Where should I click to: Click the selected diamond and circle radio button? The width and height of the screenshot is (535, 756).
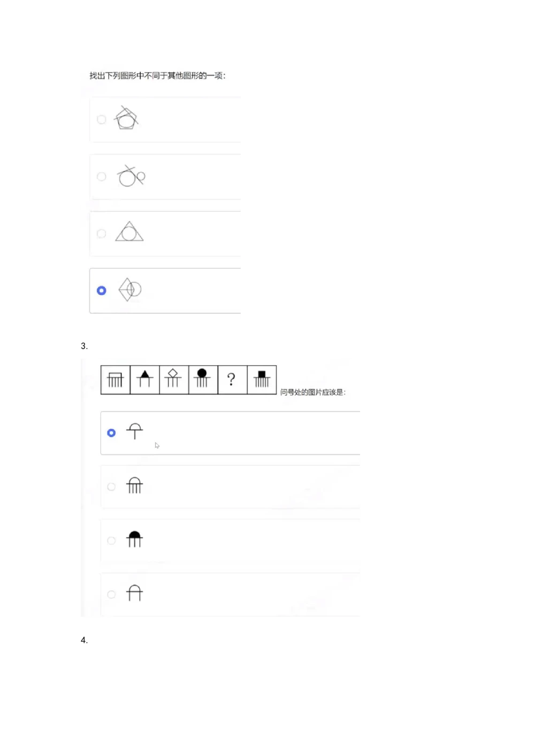click(102, 290)
